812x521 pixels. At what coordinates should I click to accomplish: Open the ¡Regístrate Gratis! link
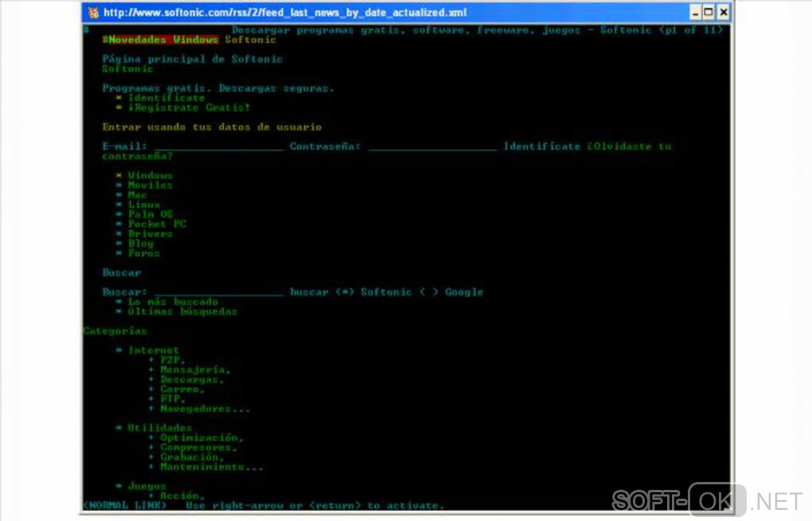point(189,108)
